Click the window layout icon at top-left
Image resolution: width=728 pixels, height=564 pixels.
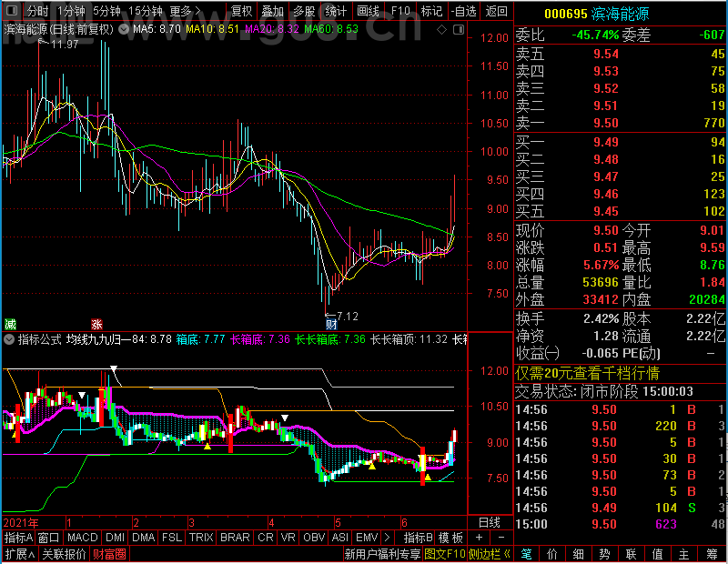click(12, 10)
